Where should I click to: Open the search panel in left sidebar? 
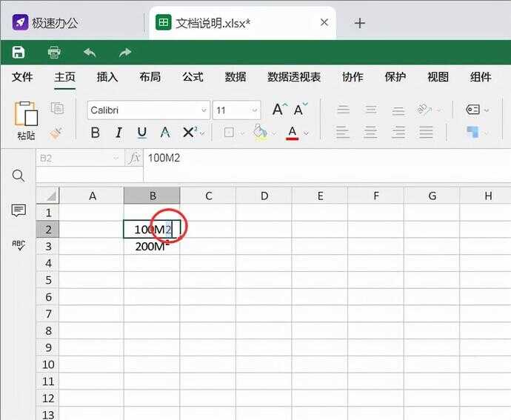(19, 176)
